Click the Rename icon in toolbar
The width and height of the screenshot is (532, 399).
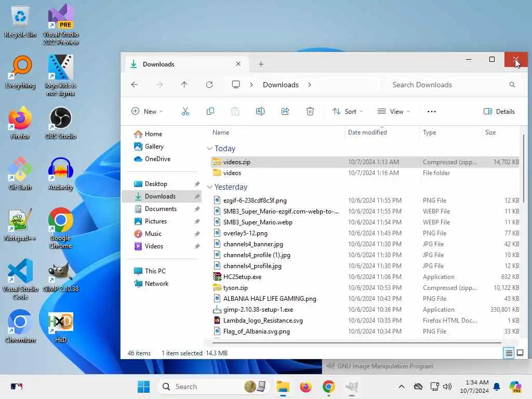pyautogui.click(x=260, y=111)
